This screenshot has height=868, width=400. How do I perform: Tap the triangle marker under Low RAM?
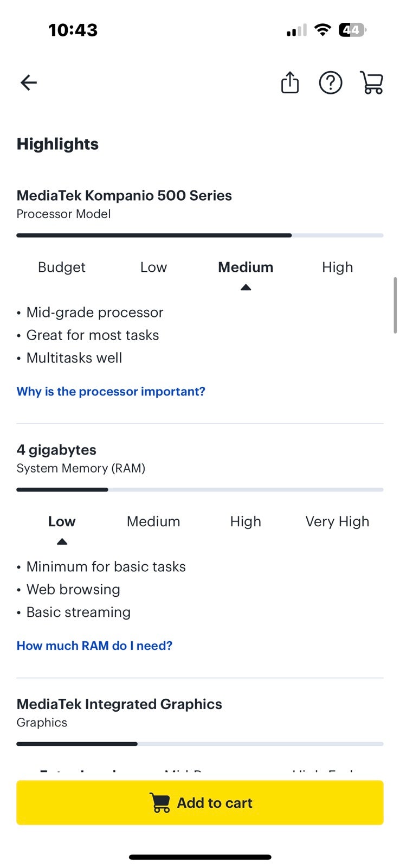click(62, 541)
